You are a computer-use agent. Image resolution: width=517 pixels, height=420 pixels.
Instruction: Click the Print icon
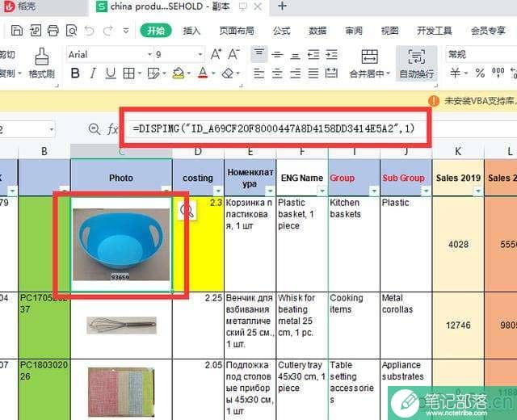coord(53,31)
